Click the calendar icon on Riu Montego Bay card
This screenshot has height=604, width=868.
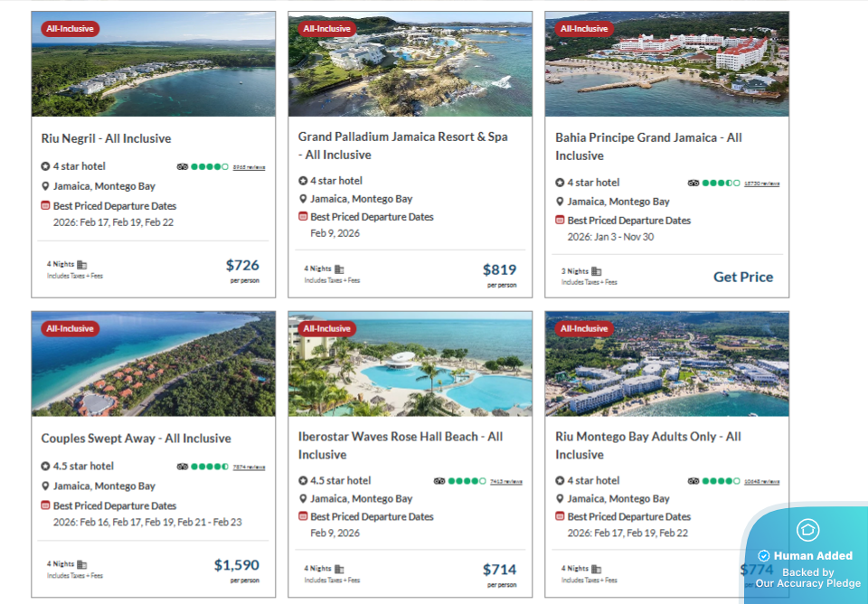pos(560,517)
